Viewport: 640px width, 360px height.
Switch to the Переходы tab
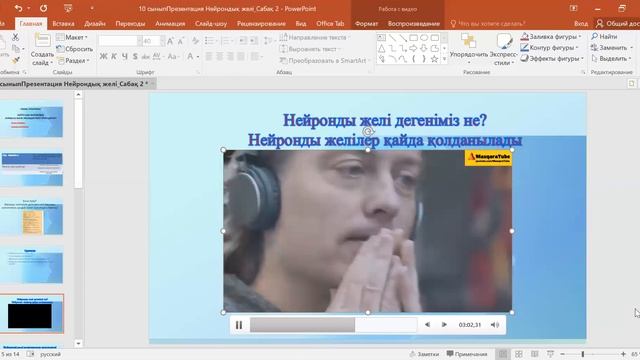click(x=130, y=24)
